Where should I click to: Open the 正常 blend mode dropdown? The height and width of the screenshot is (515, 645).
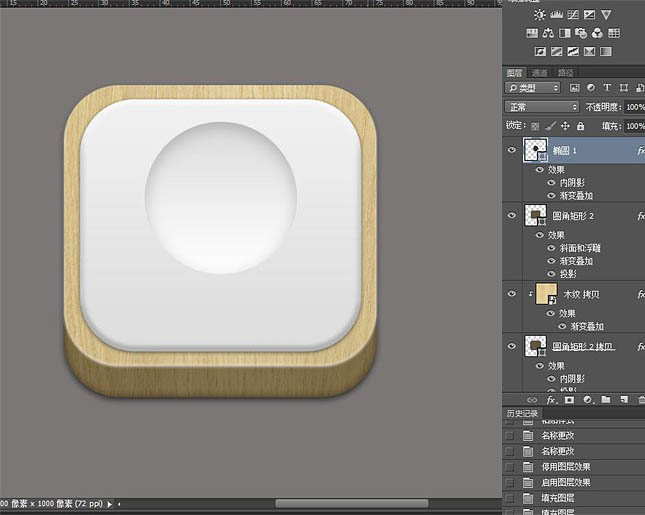(x=542, y=107)
